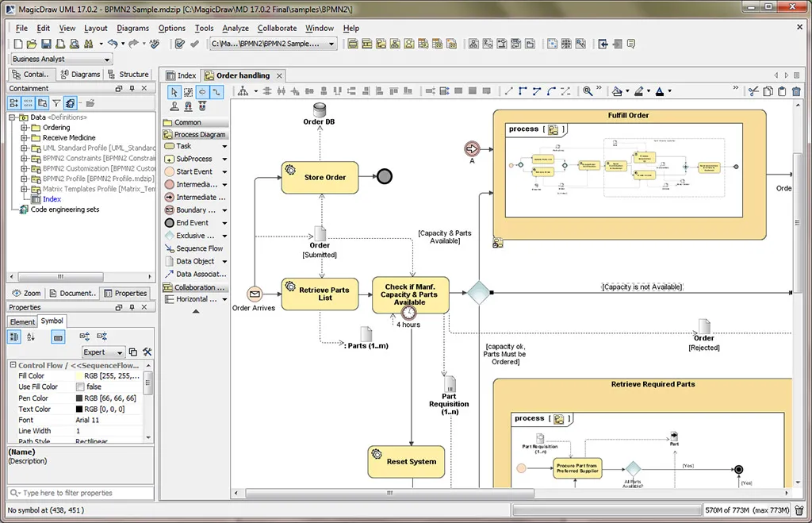Open the Expert properties mode dropdown
The image size is (812, 523).
click(x=103, y=352)
